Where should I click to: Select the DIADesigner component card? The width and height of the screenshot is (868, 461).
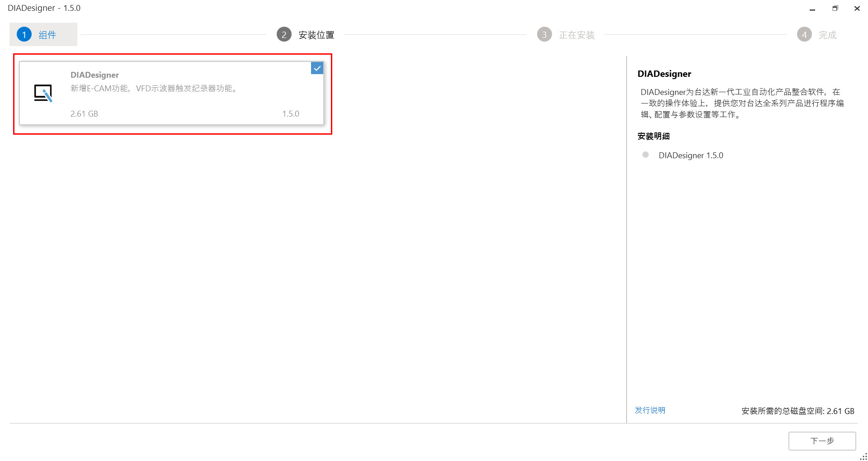172,93
